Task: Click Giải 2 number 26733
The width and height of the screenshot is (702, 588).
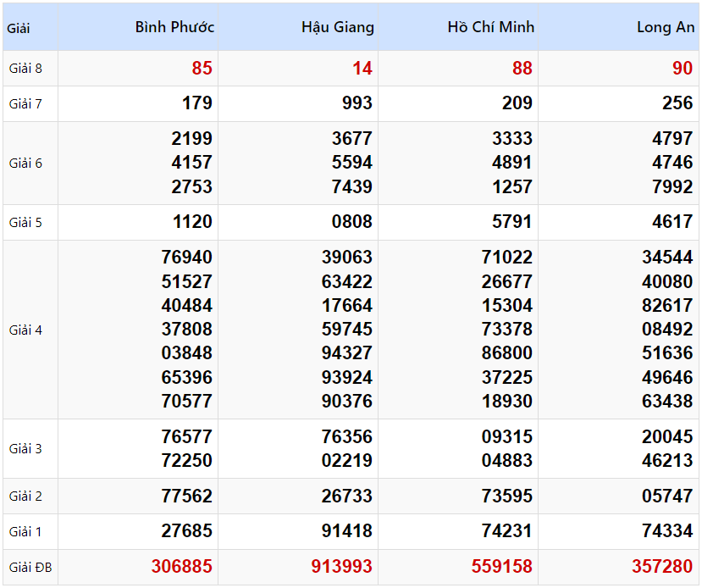Action: [347, 496]
